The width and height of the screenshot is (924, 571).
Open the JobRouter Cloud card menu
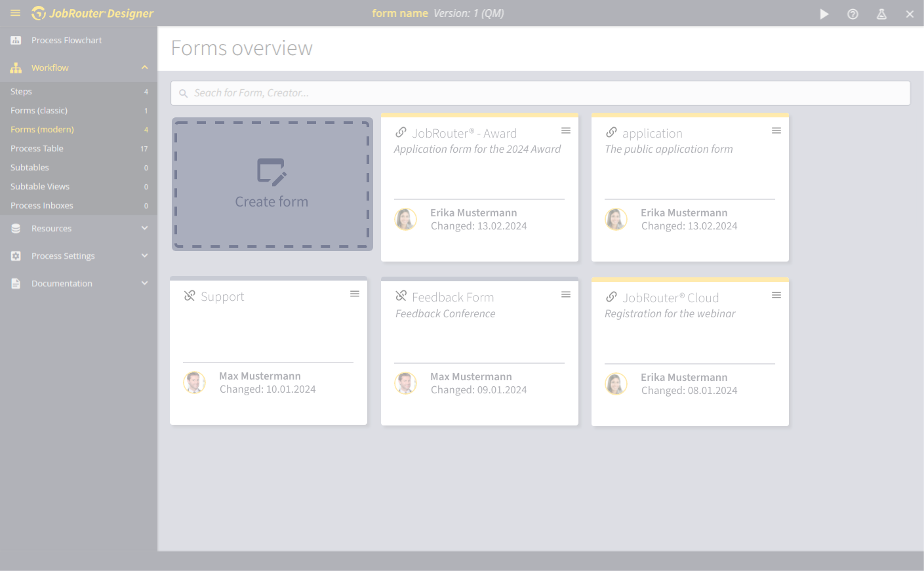(776, 296)
